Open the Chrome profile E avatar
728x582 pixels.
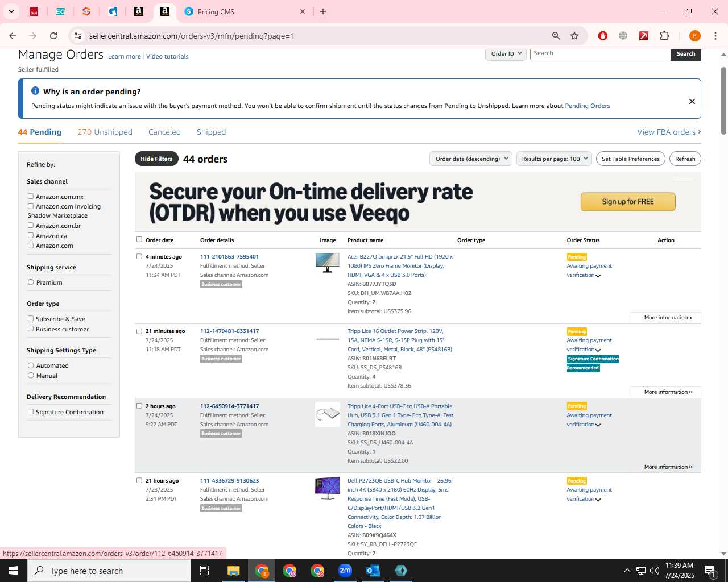[x=694, y=36]
